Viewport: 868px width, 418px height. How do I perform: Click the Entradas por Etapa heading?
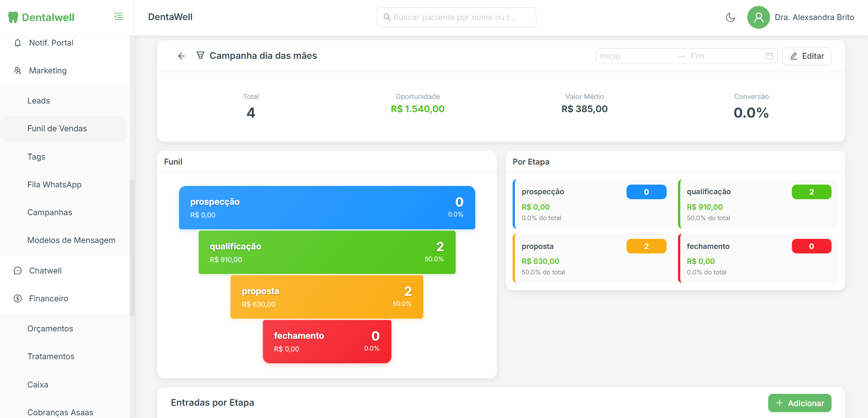point(212,403)
